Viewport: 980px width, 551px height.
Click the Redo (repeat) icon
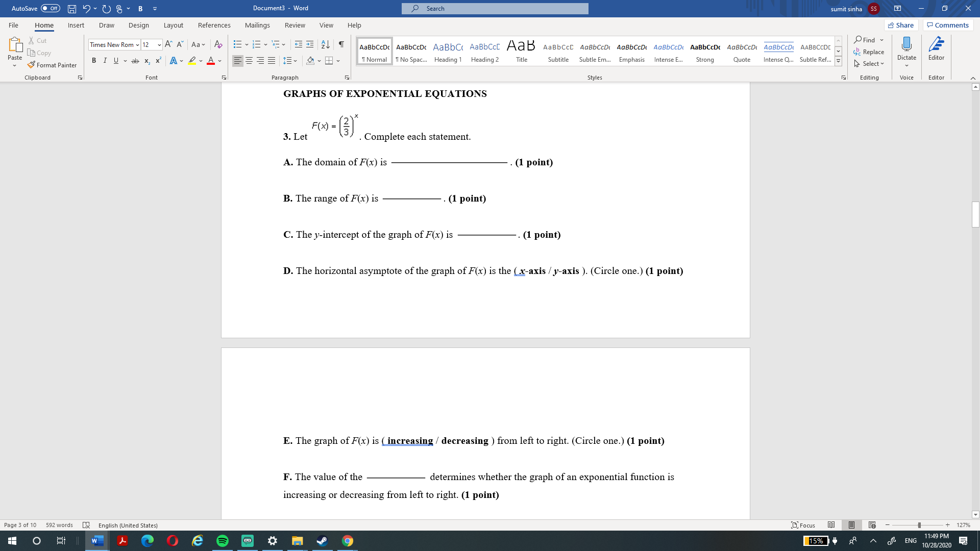point(106,9)
